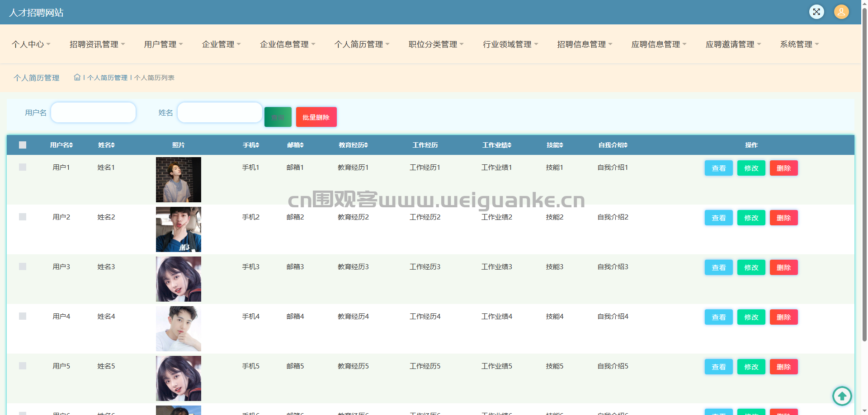Screen dimensions: 868x415
Task: Click 个人简历管理 breadcrumb link
Action: pyautogui.click(x=108, y=78)
